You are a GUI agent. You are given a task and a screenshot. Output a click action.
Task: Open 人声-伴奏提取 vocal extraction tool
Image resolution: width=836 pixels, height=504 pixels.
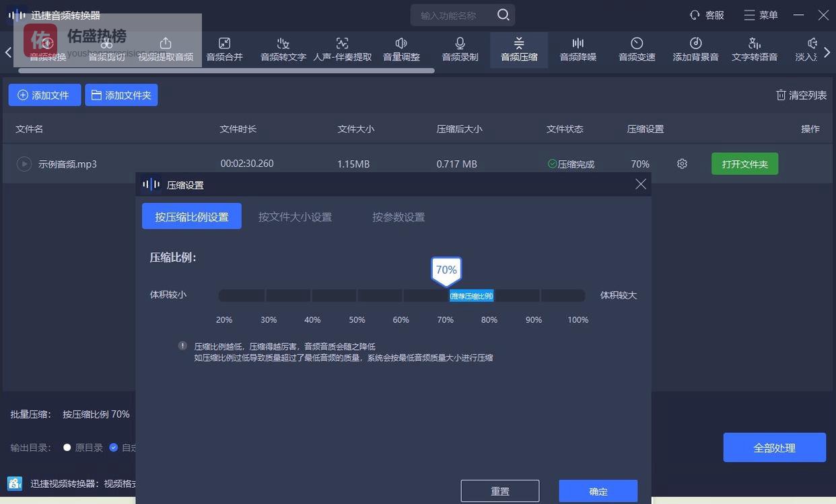click(x=342, y=49)
